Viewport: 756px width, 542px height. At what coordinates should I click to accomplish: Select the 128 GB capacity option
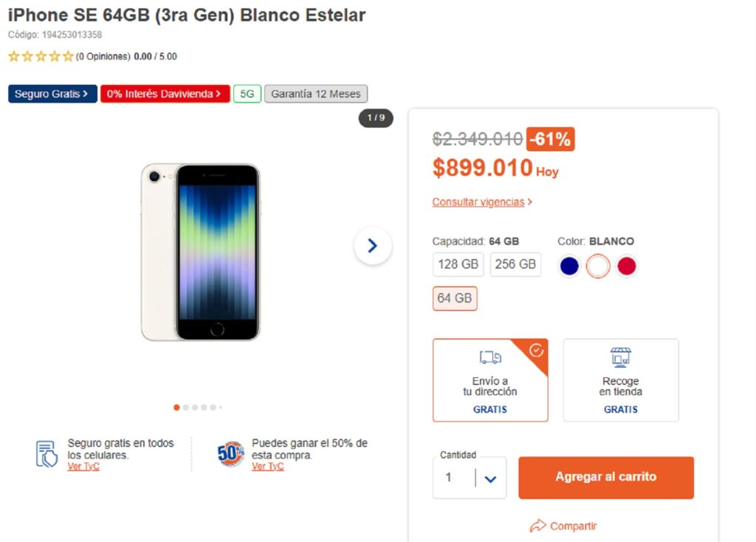click(x=458, y=264)
